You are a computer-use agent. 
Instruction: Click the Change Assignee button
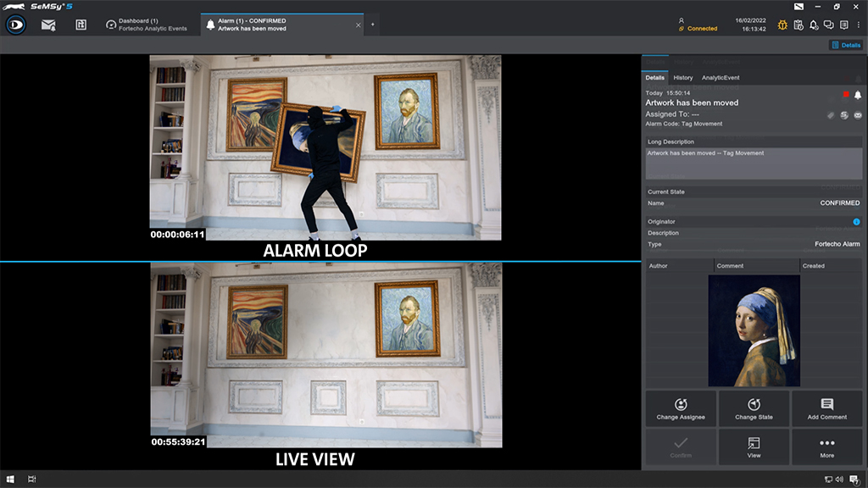pos(681,408)
